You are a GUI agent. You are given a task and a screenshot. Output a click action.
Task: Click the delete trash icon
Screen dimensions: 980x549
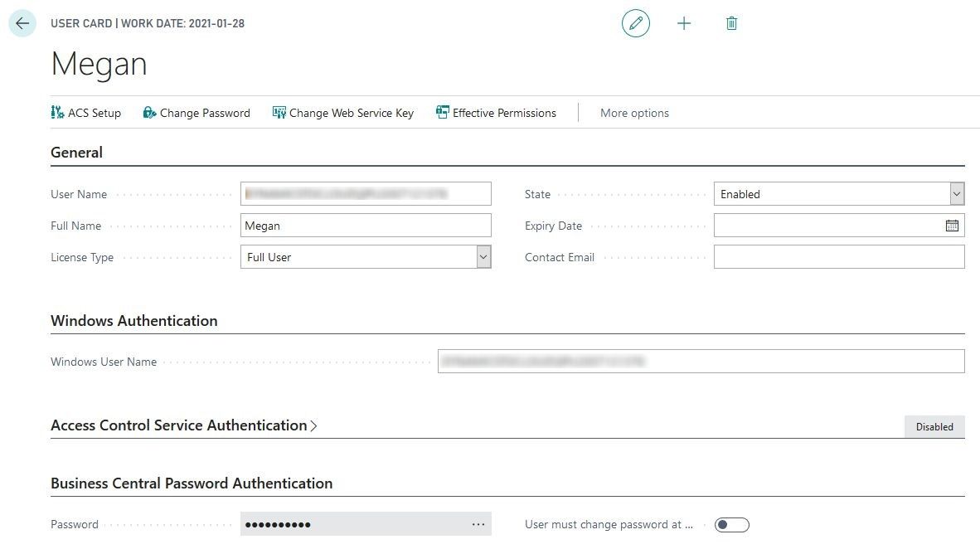pos(730,23)
